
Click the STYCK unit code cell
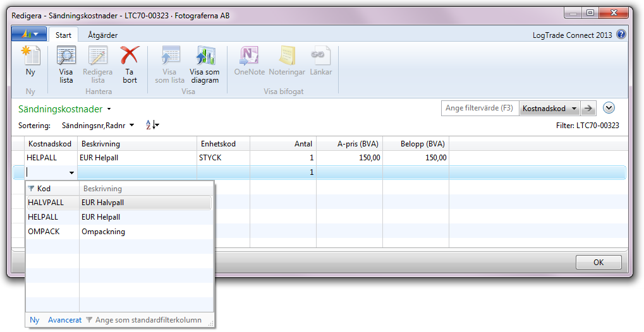224,158
